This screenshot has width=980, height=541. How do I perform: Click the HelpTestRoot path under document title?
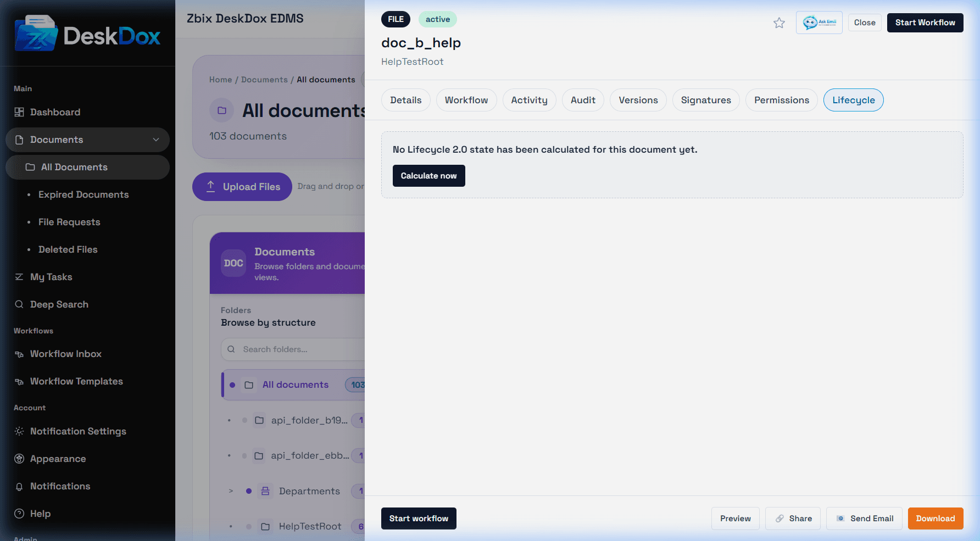tap(413, 62)
